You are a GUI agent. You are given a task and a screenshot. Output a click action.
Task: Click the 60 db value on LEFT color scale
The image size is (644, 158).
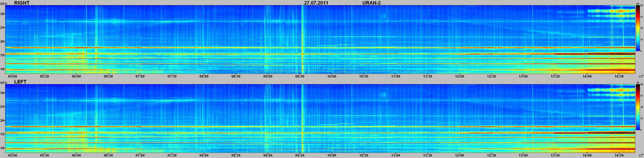pyautogui.click(x=642, y=85)
